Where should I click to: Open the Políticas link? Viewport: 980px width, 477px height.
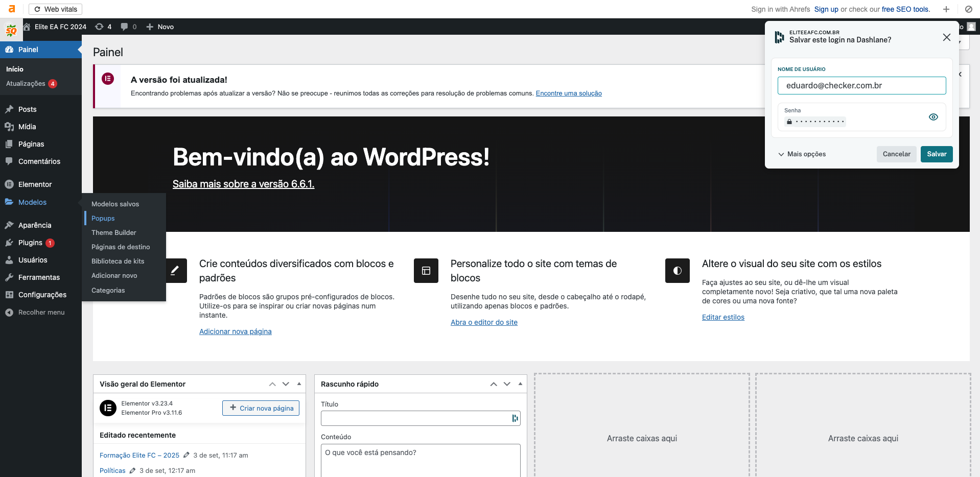pyautogui.click(x=112, y=470)
